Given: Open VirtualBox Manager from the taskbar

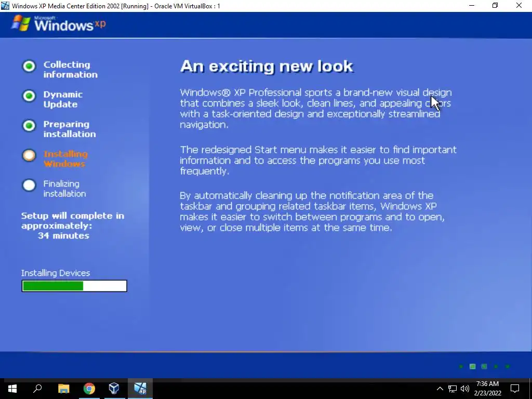Looking at the screenshot, I should [114, 389].
